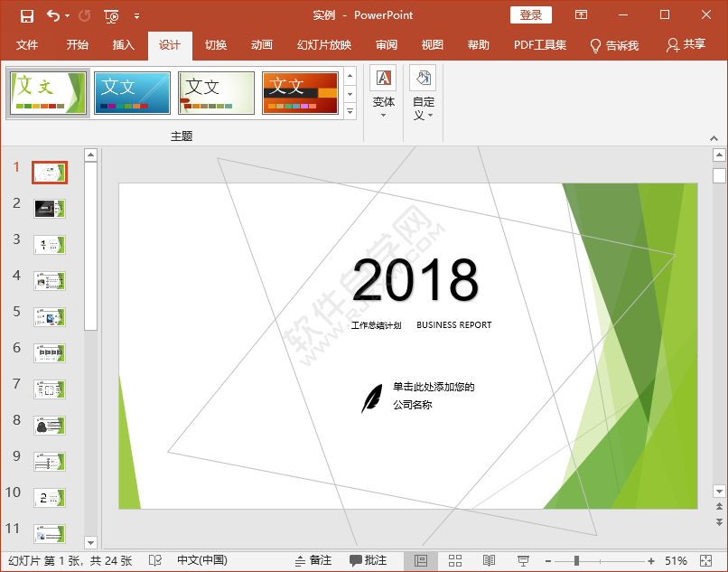Open the Variants (变体) gallery
The width and height of the screenshot is (728, 572).
coord(384,92)
